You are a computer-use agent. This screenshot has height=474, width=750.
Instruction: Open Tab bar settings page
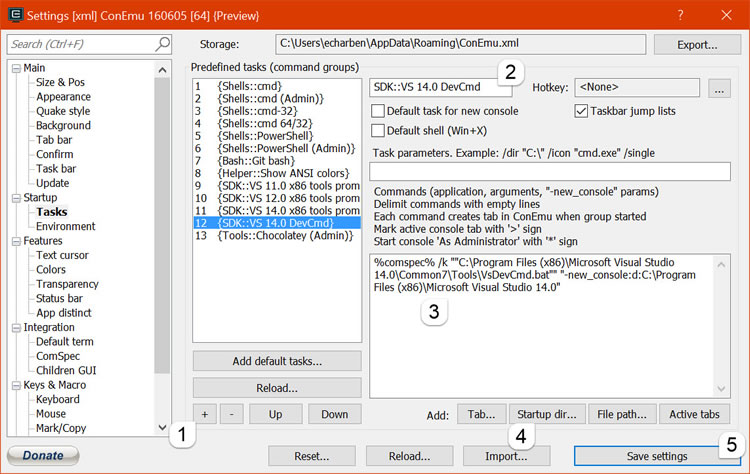coord(54,140)
